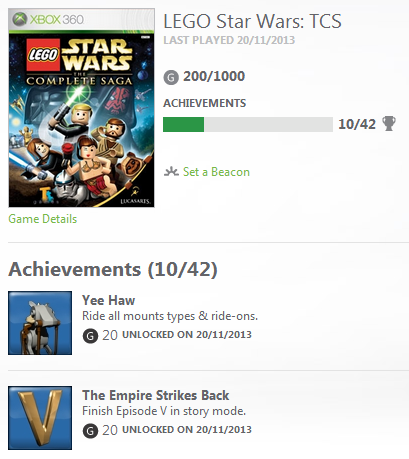The image size is (409, 459).
Task: Select the Yee Haw achievement title
Action: (x=109, y=300)
